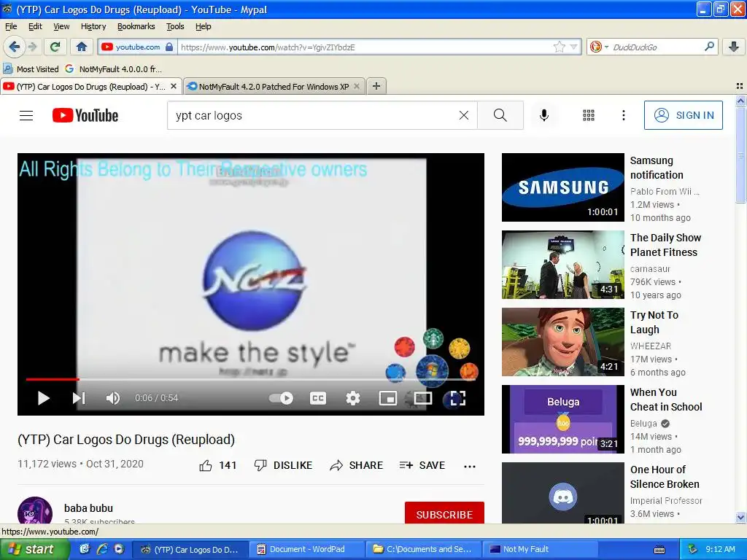
Task: Open the Try Not To Laugh thumbnail
Action: point(562,342)
